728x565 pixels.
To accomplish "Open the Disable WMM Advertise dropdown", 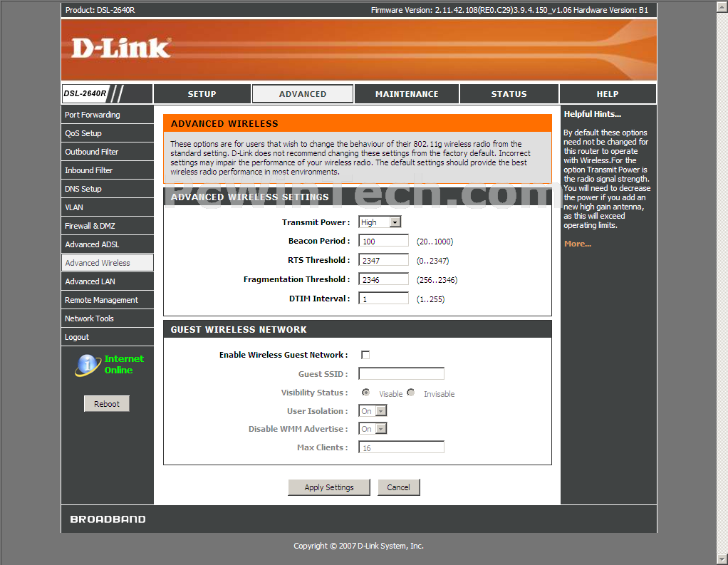I will pos(373,428).
